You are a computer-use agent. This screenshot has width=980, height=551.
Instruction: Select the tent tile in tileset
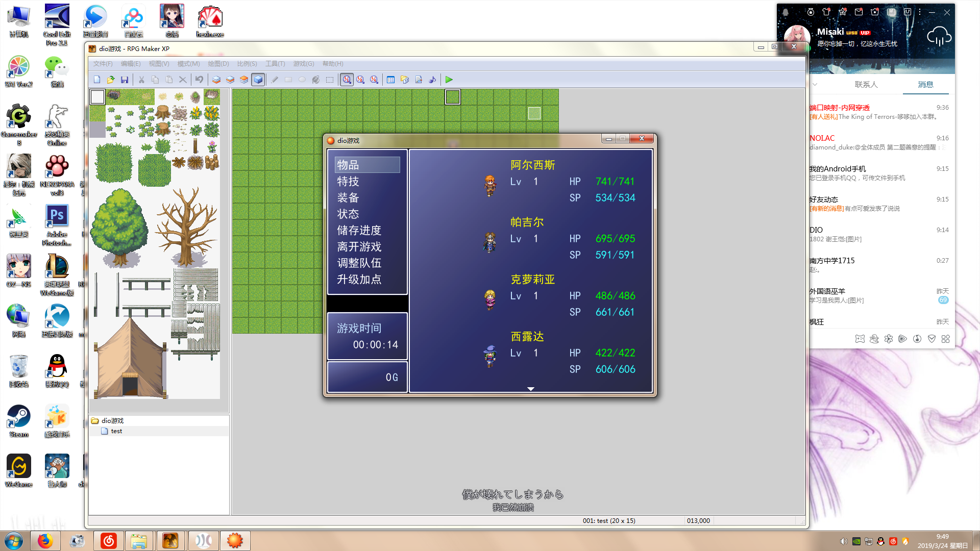coord(130,358)
